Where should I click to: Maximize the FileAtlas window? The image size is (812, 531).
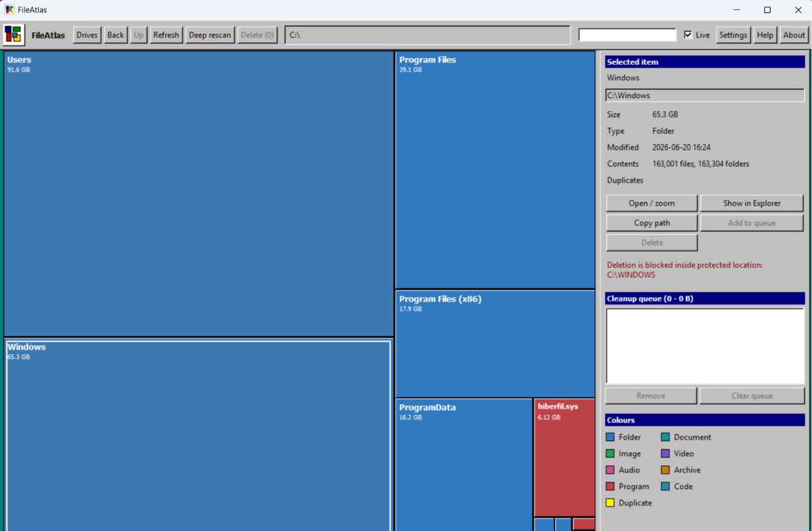pyautogui.click(x=767, y=10)
